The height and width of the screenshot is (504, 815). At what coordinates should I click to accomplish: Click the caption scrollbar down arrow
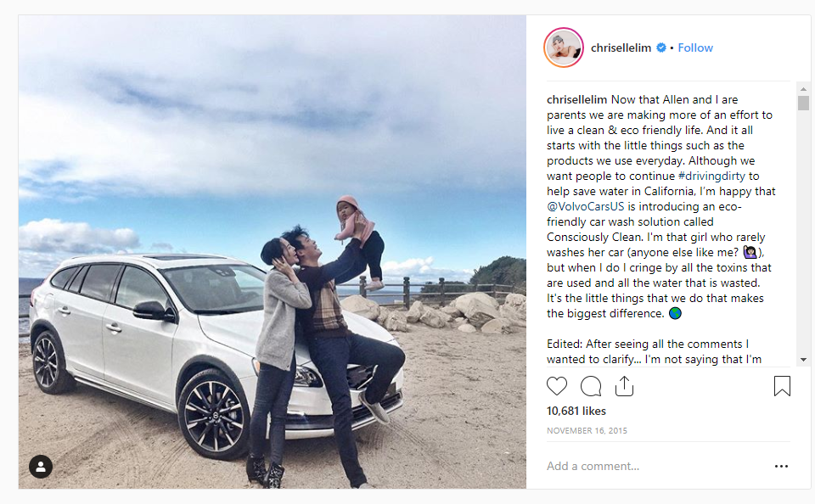tap(804, 360)
